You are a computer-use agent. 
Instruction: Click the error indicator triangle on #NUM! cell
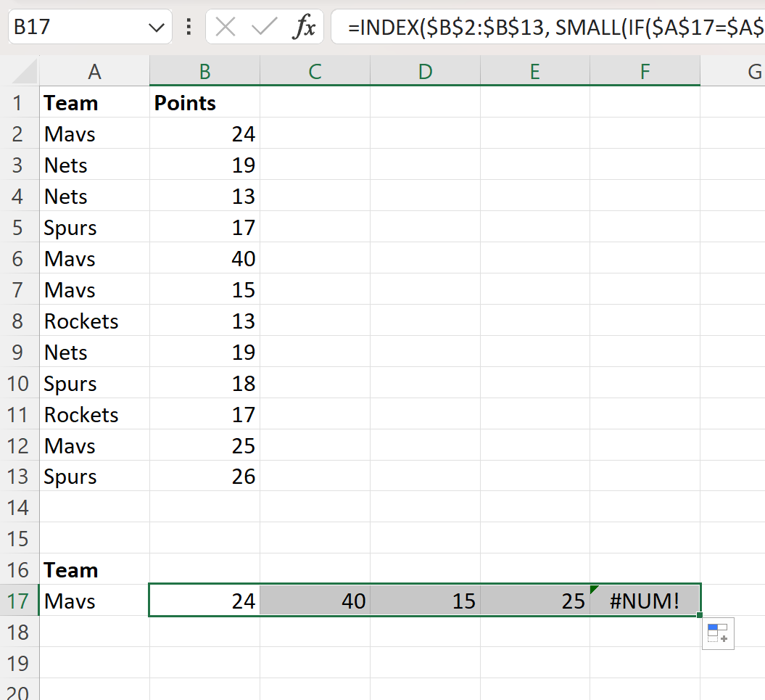[x=594, y=589]
